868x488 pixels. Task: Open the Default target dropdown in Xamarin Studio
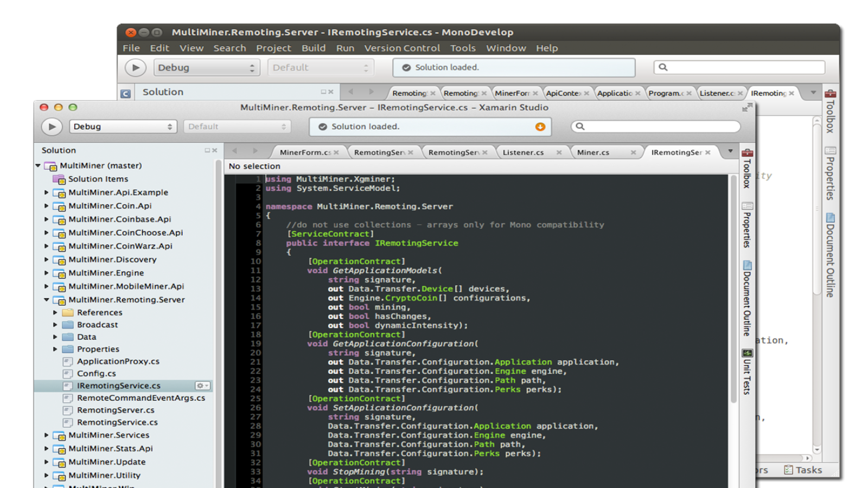pyautogui.click(x=237, y=126)
